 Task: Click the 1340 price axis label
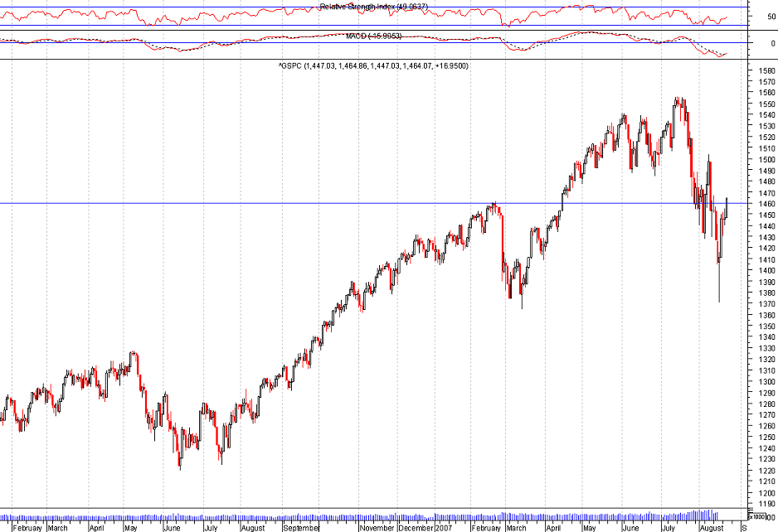pyautogui.click(x=767, y=337)
